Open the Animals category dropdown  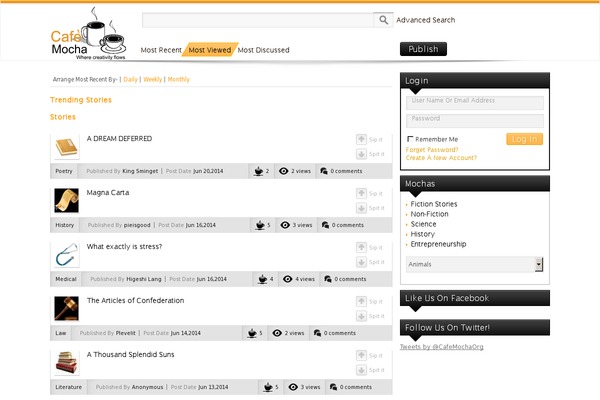[539, 264]
